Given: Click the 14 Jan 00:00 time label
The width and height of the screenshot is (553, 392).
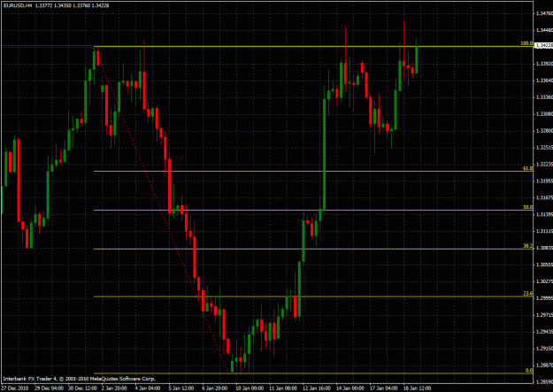Looking at the screenshot, I should [x=349, y=388].
